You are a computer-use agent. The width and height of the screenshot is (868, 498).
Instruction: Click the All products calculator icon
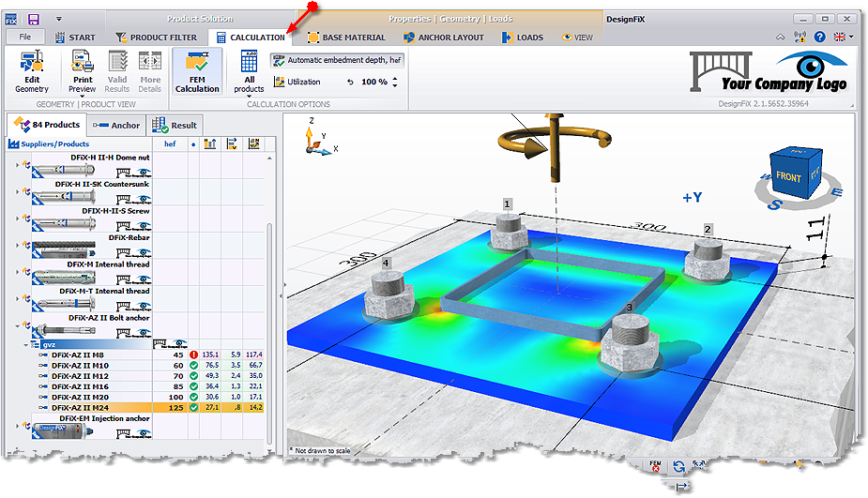click(x=249, y=61)
